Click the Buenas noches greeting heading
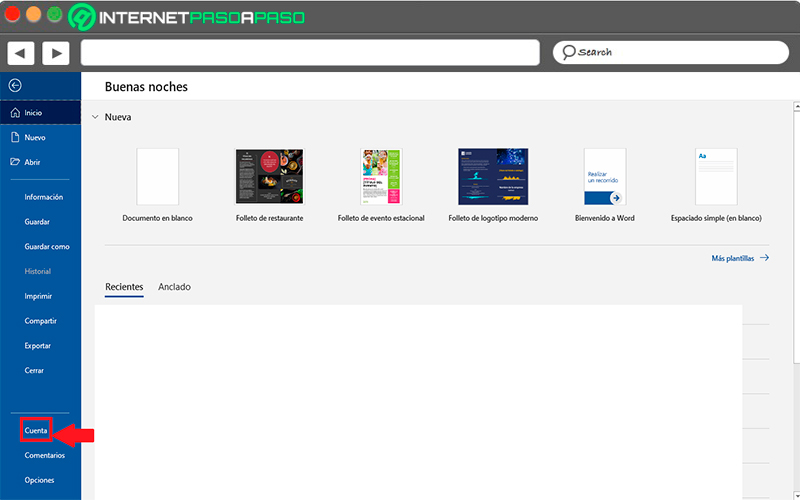800x500 pixels. [146, 87]
